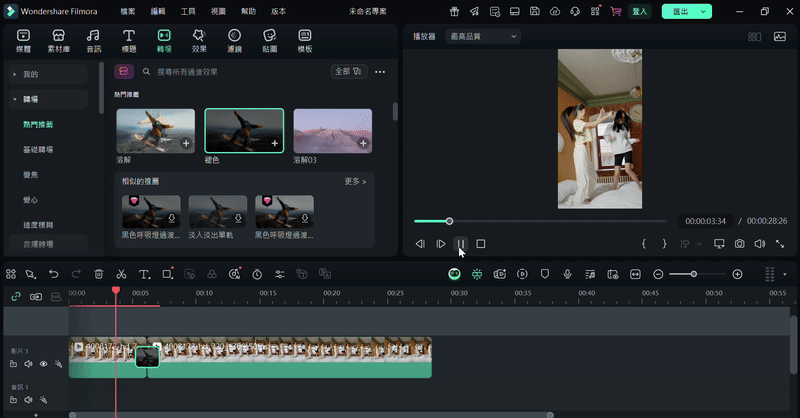Click the undo arrow in timeline toolbar

(53, 274)
